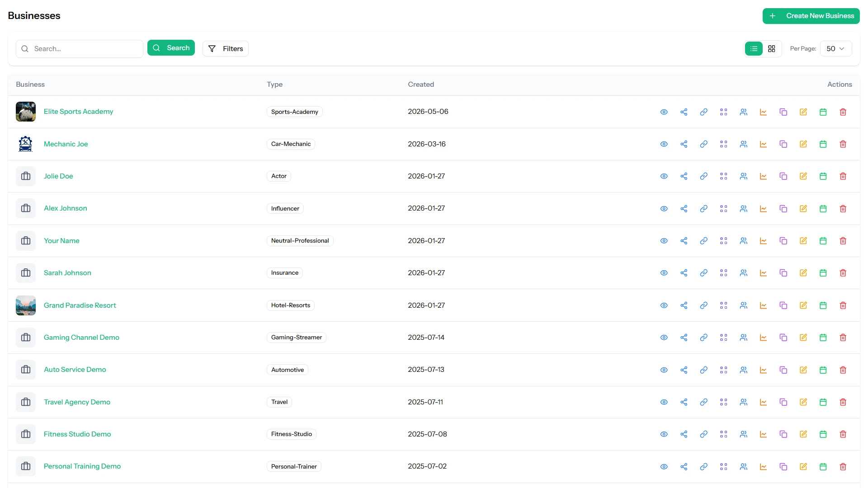
Task: Duplicate the Grand Paradise Resort business
Action: (783, 305)
